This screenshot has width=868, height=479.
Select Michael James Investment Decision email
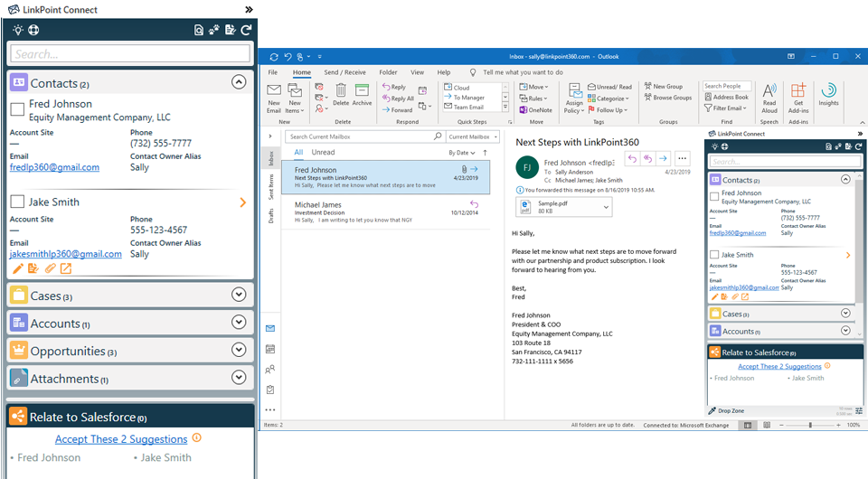tap(385, 211)
